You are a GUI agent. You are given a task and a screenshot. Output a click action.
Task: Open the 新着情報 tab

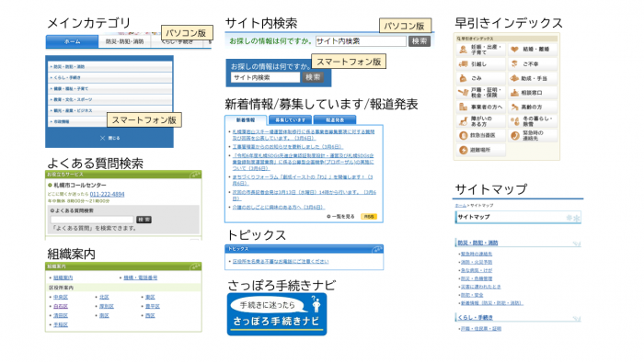coord(246,120)
